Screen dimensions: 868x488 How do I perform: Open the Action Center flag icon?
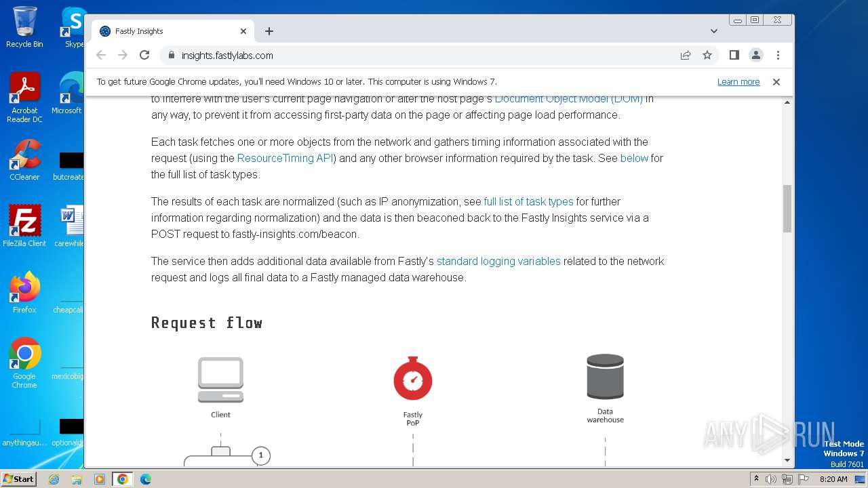point(802,479)
